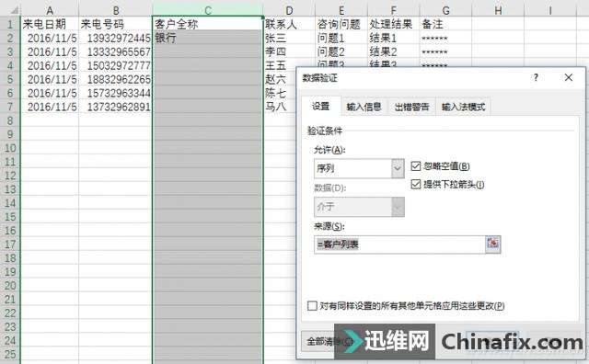Click the help question mark in dialog
Viewport: 589px width, 364px height.
[536, 78]
